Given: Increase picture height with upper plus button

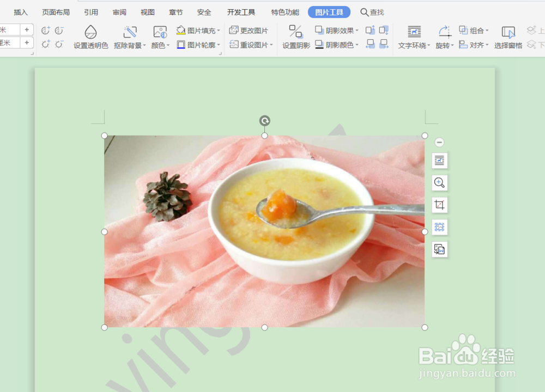Looking at the screenshot, I should [27, 30].
